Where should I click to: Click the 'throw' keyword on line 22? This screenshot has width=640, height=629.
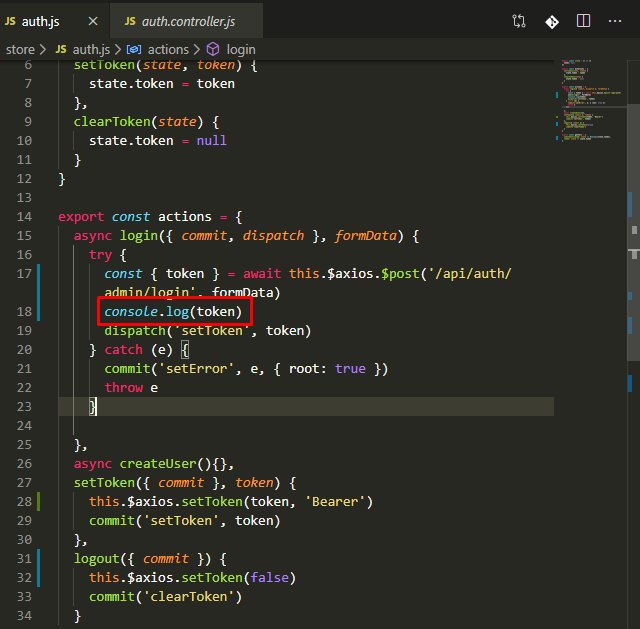124,388
